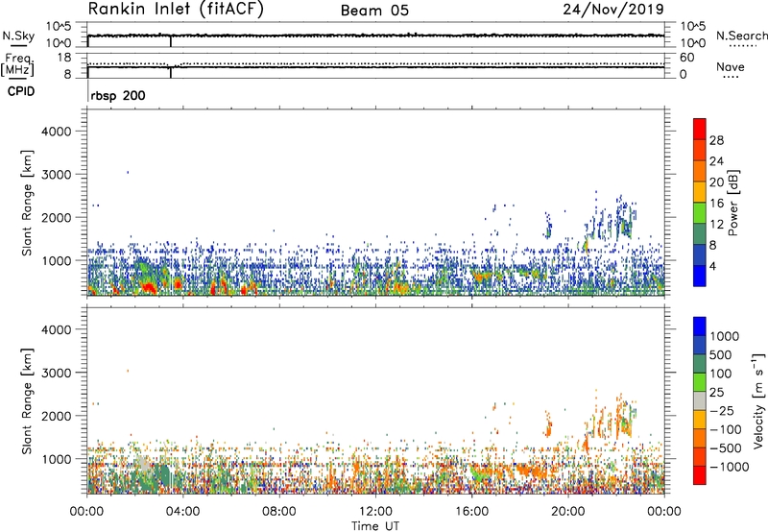Screen dimensions: 768x532
Task: Click the power panel 'Slant Range [km]' label
Action: click(27, 203)
